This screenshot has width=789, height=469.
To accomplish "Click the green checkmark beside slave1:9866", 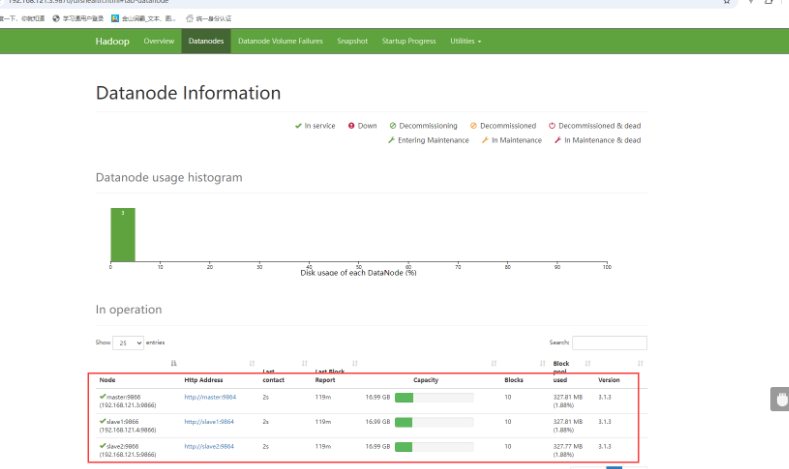I will 102,420.
